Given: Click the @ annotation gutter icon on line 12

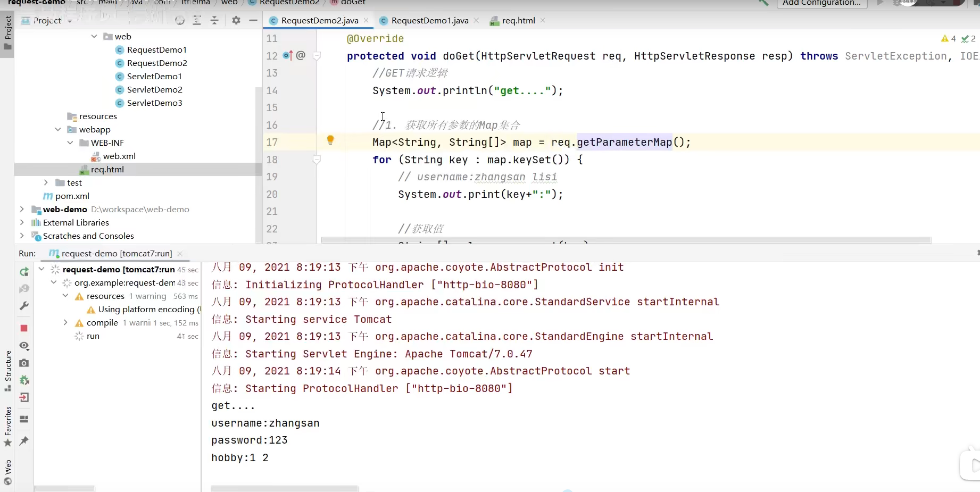Looking at the screenshot, I should click(301, 55).
